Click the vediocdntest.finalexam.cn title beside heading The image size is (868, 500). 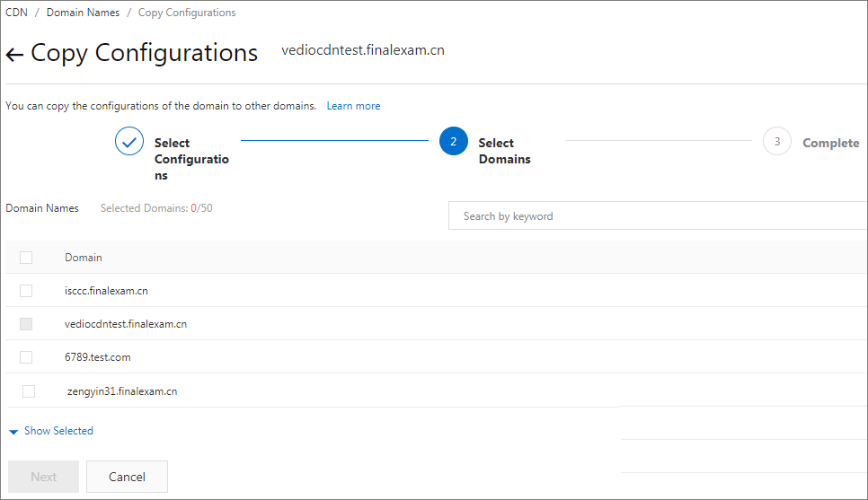(x=363, y=50)
